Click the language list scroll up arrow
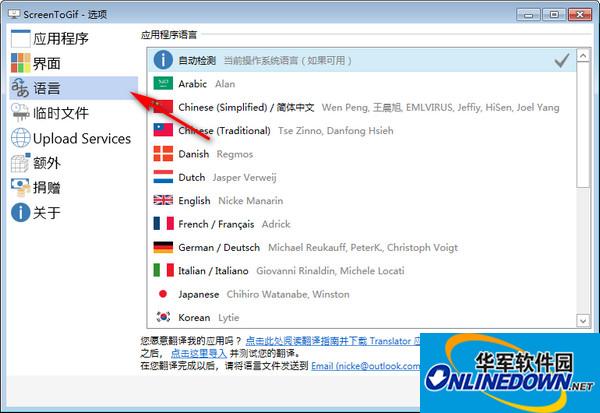600x413 pixels. tap(583, 56)
